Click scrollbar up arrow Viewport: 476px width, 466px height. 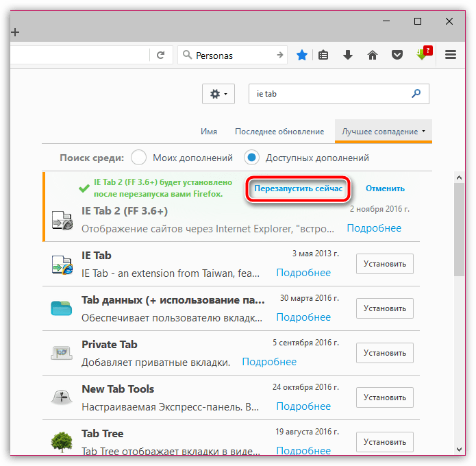[x=459, y=177]
